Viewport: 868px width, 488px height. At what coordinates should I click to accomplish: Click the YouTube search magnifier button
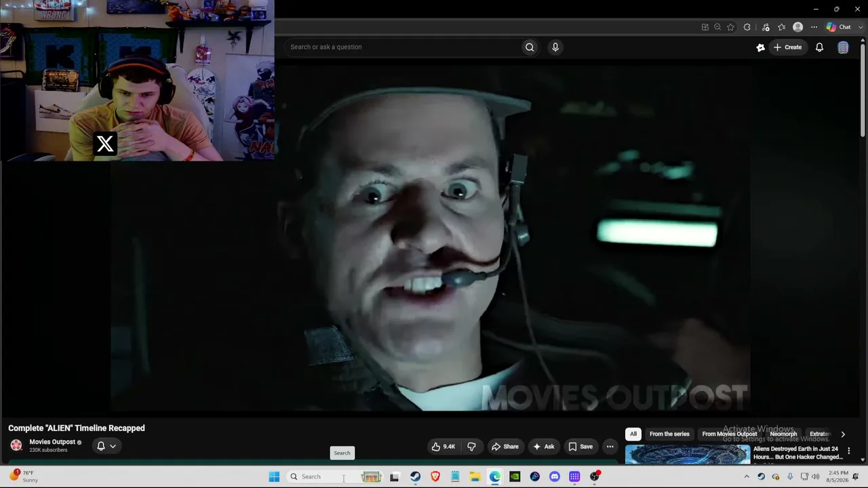(x=530, y=47)
